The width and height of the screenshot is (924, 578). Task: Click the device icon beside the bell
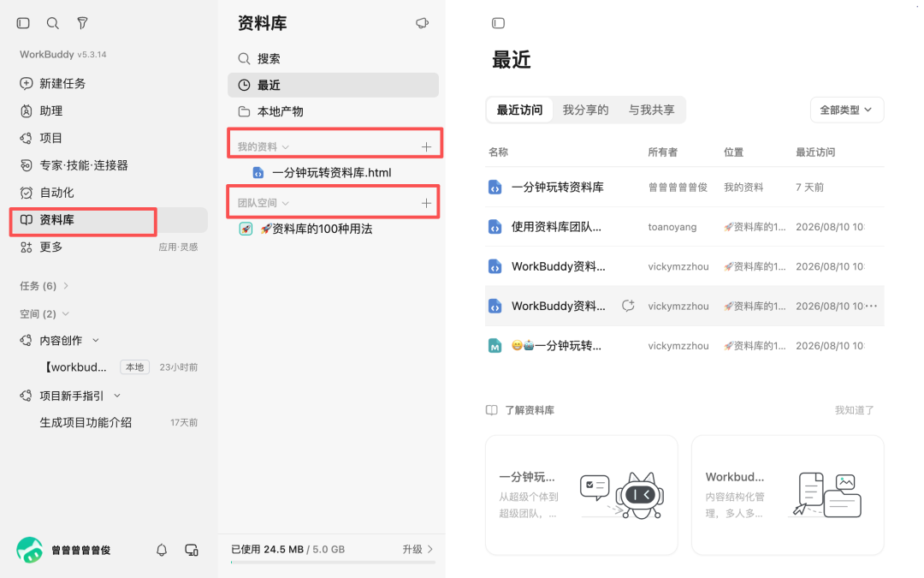pyautogui.click(x=192, y=550)
